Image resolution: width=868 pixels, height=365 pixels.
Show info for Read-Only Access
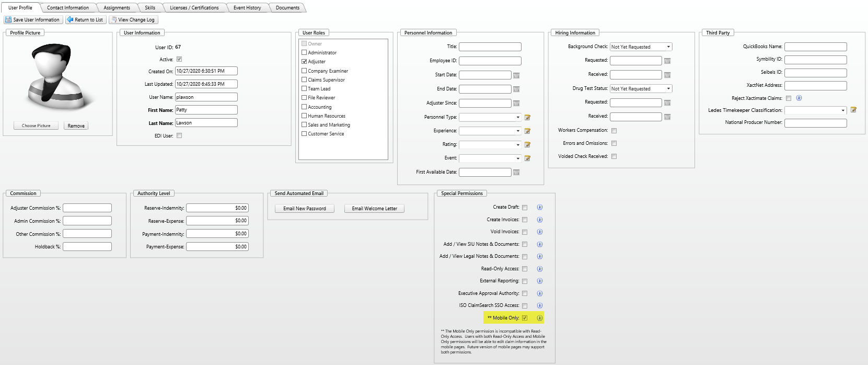(540, 269)
